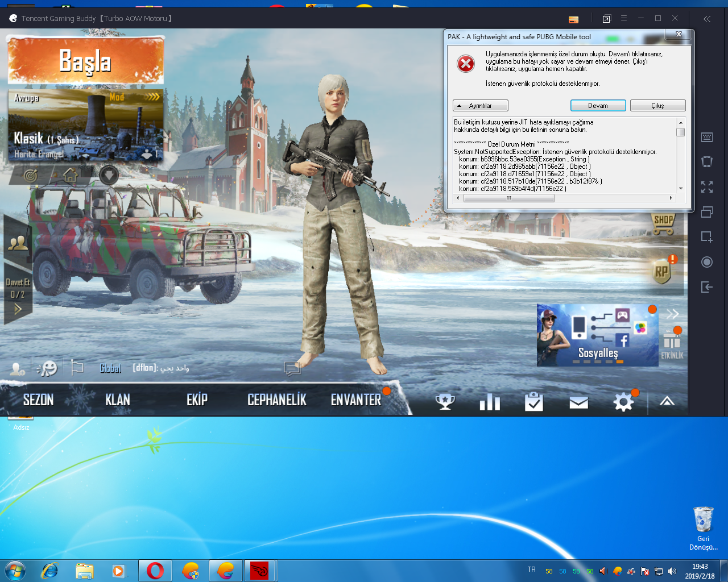
Task: Open the bar chart statistics icon
Action: (x=490, y=402)
